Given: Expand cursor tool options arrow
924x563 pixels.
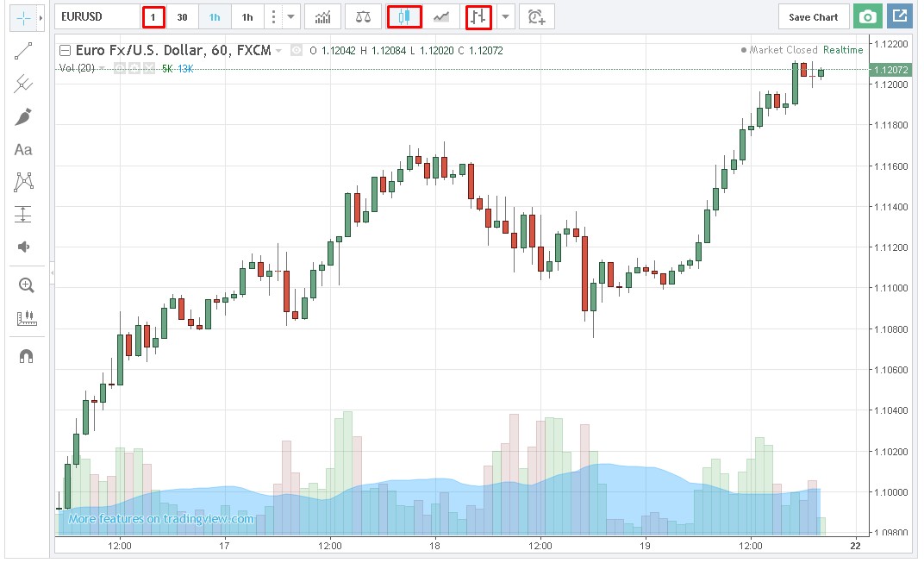Looking at the screenshot, I should click(x=41, y=18).
